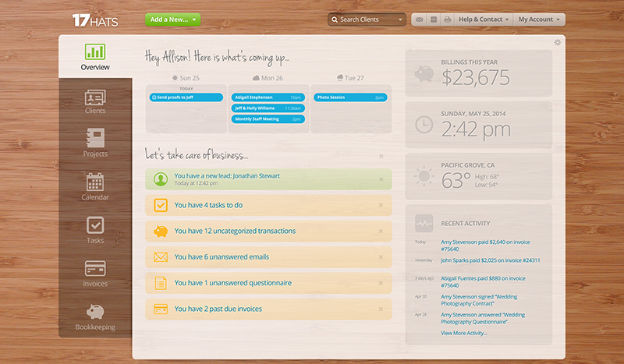Open dashboard settings gear icon
624x364 pixels.
tap(557, 42)
